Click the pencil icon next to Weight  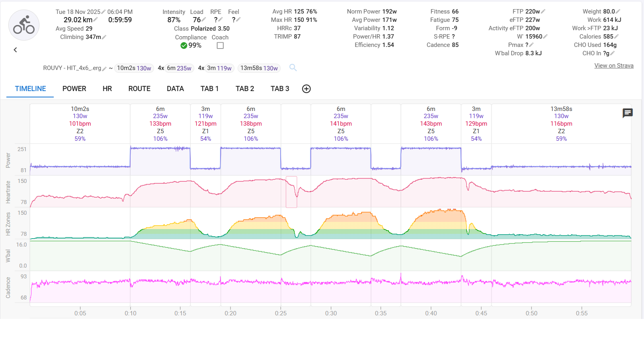(618, 12)
